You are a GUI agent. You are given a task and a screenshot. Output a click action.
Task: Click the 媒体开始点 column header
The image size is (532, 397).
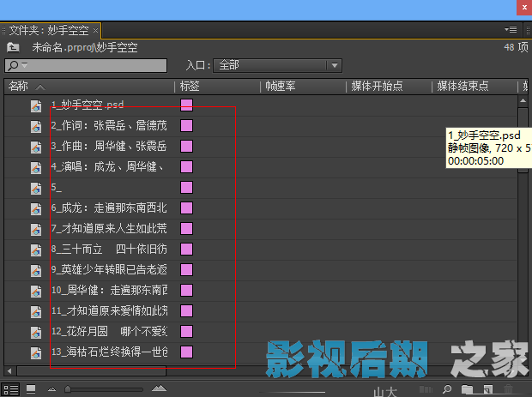377,87
